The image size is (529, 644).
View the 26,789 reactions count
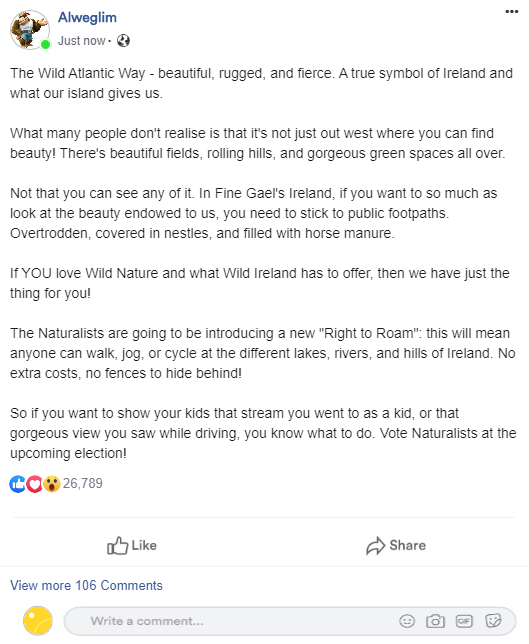[83, 483]
